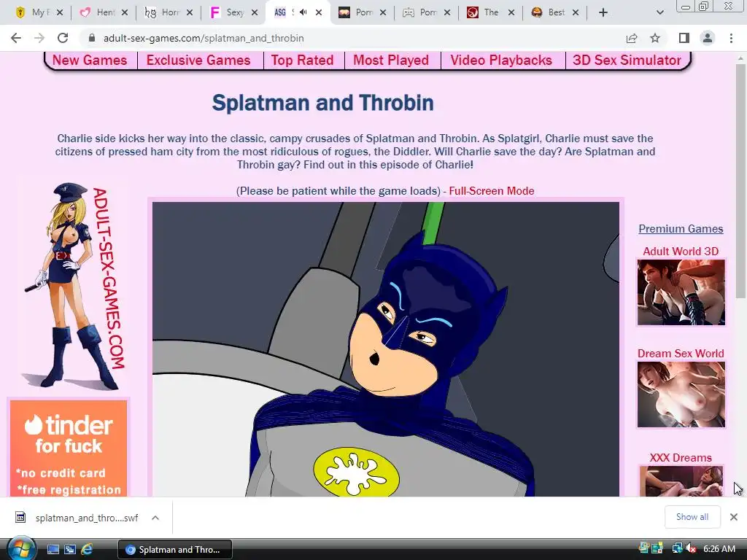Viewport: 747px width, 560px height.
Task: Launch Internet Explorer from the taskbar
Action: tap(87, 550)
